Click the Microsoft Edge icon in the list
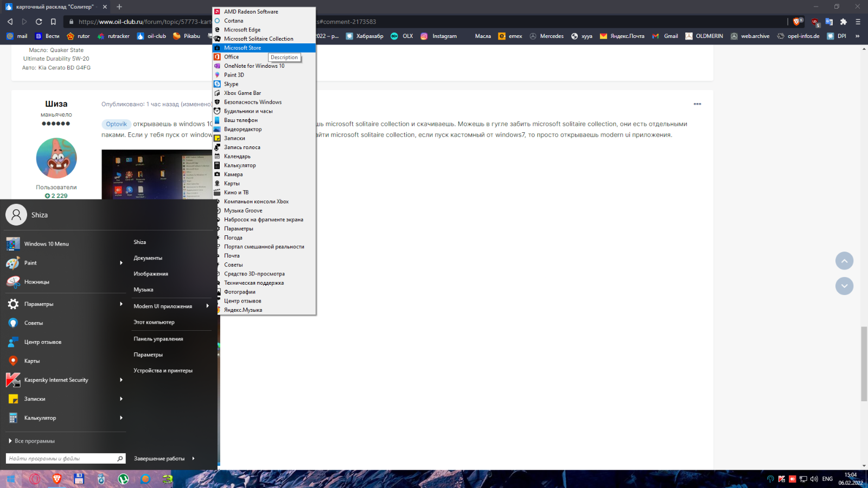 [217, 30]
